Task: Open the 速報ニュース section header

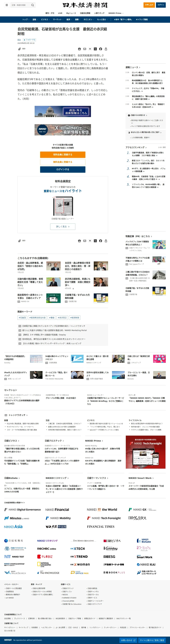Action: click(133, 67)
